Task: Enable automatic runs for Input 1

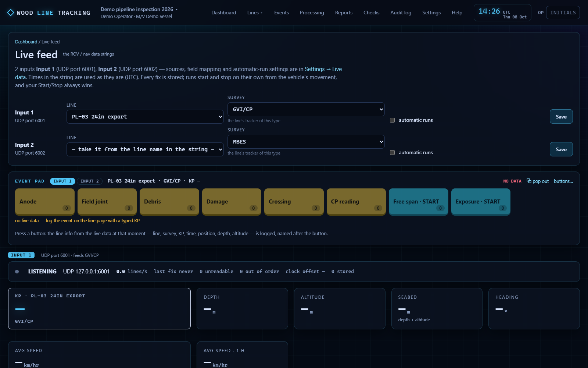Action: [392, 120]
